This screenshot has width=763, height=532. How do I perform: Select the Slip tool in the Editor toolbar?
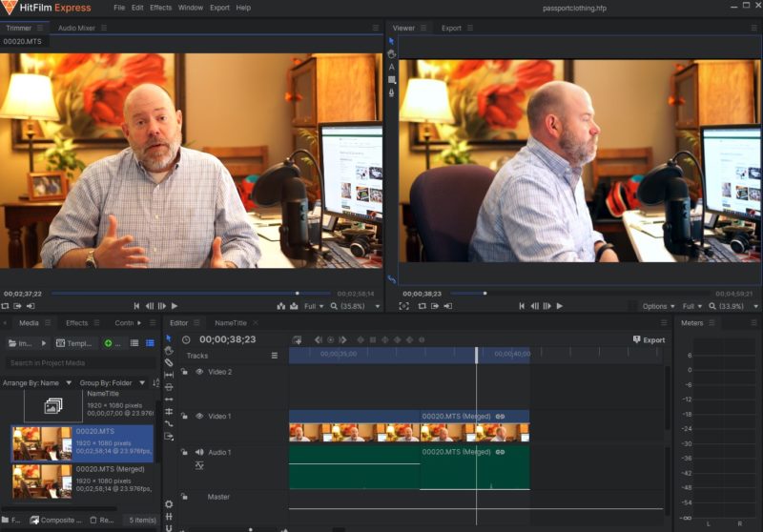tap(169, 375)
